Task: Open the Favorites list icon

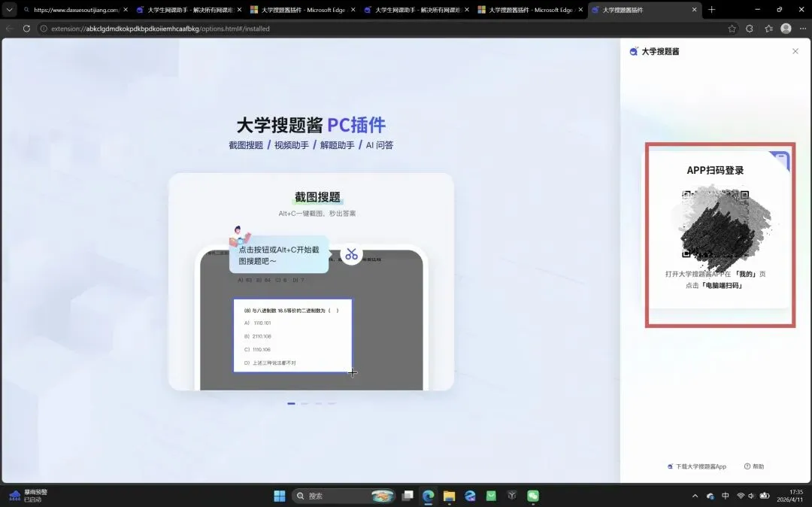Action: (x=768, y=29)
